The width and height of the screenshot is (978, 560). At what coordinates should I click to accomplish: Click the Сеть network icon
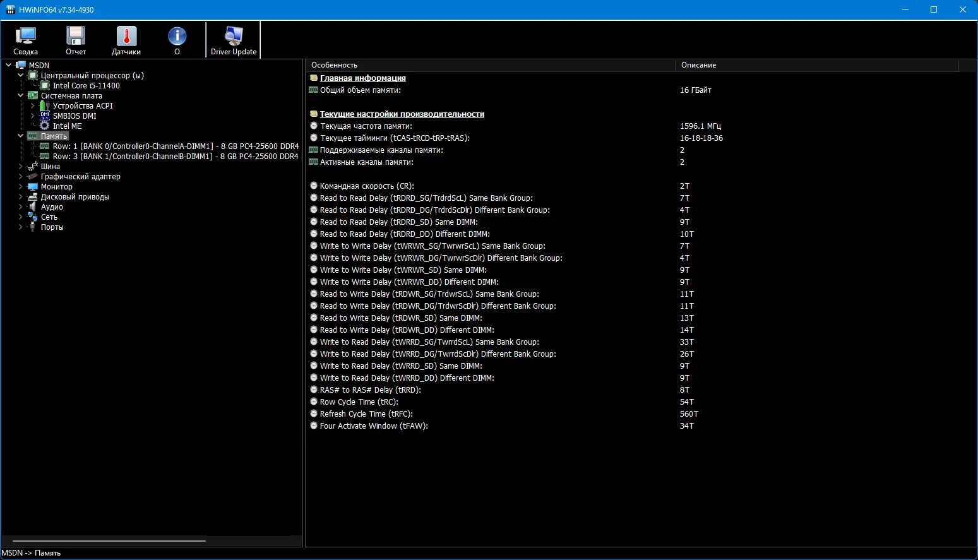click(x=33, y=217)
